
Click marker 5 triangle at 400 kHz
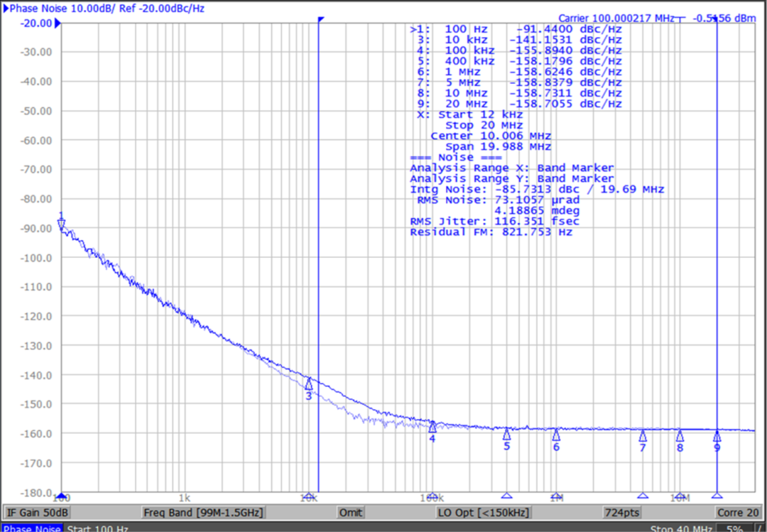[506, 434]
